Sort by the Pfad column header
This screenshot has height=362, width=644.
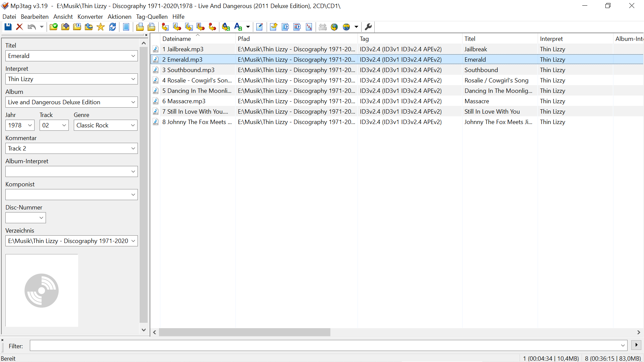(x=297, y=39)
